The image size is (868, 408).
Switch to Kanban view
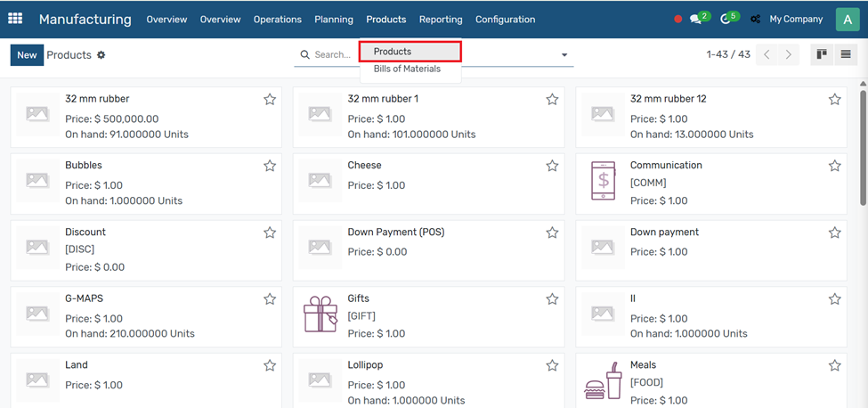tap(822, 55)
